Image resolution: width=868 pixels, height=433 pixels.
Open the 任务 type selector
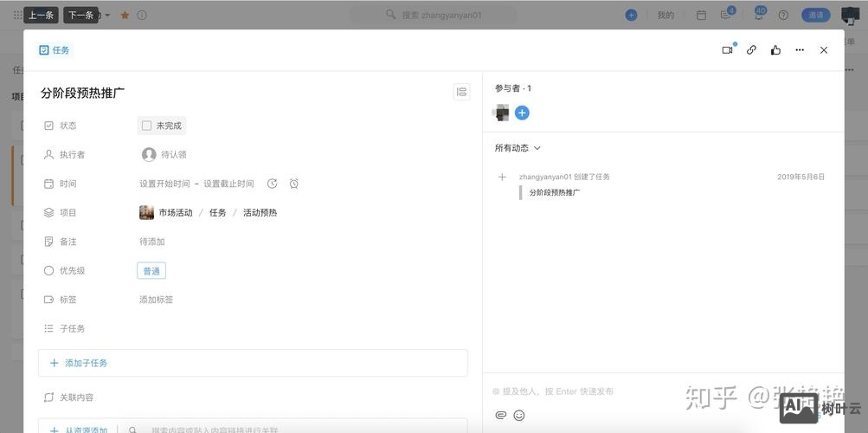click(x=55, y=50)
